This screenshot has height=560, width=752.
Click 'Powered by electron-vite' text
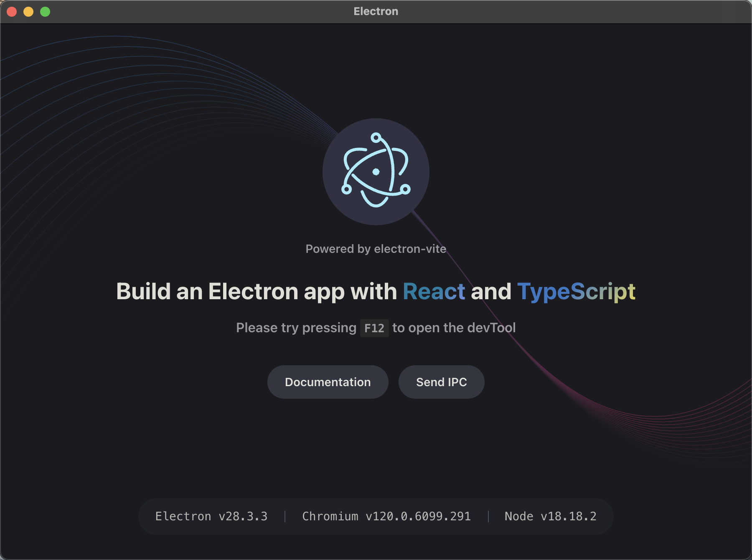pyautogui.click(x=376, y=249)
